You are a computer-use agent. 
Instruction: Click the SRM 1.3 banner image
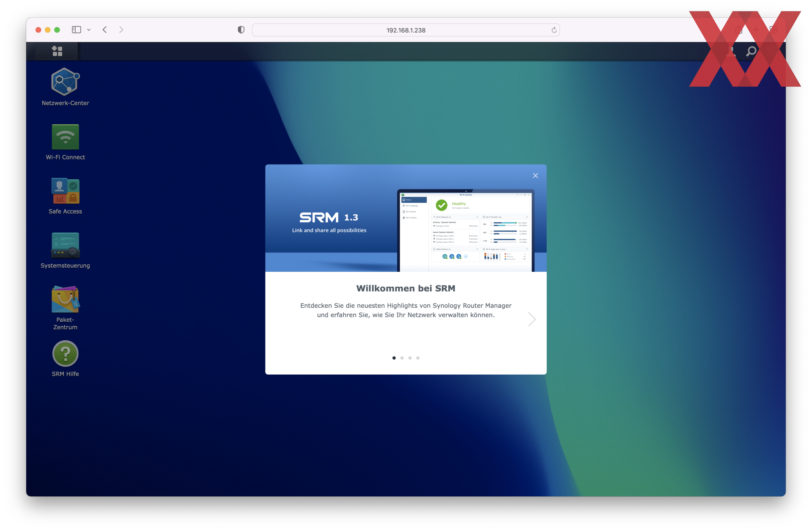coord(406,218)
